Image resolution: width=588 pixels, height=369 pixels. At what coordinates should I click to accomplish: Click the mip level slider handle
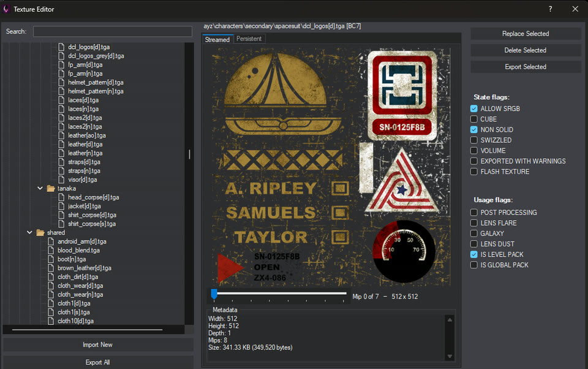214,294
